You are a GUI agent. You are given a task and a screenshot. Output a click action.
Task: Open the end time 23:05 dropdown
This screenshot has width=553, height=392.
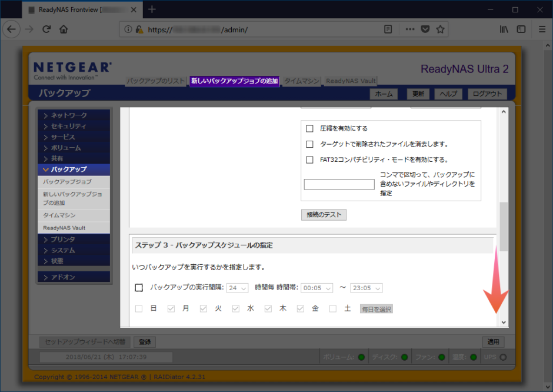pyautogui.click(x=366, y=288)
